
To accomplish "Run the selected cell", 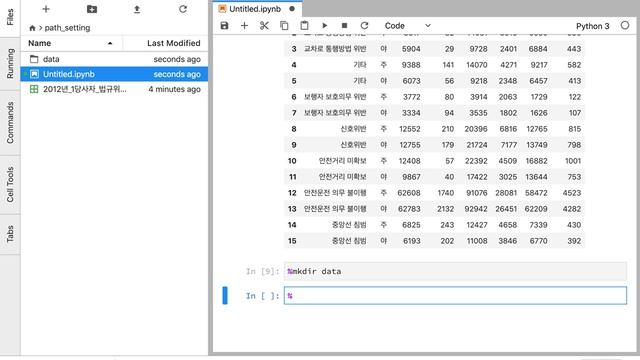I will [324, 26].
